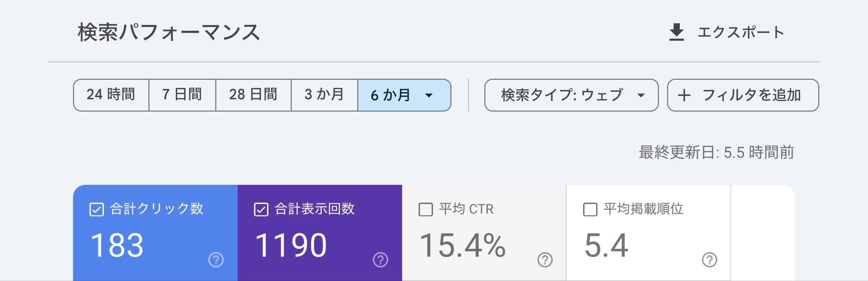
Task: Switch to the 28 日間 range
Action: pos(253,95)
